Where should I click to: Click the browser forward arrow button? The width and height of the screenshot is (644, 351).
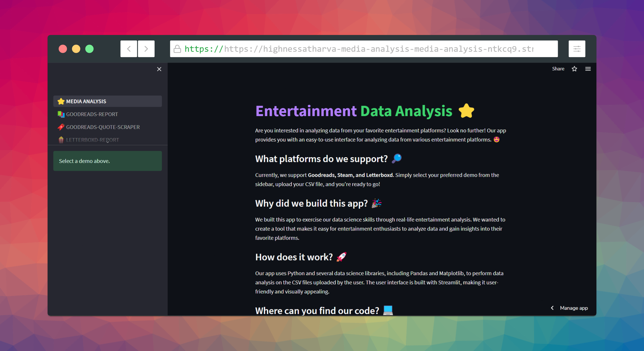click(146, 49)
